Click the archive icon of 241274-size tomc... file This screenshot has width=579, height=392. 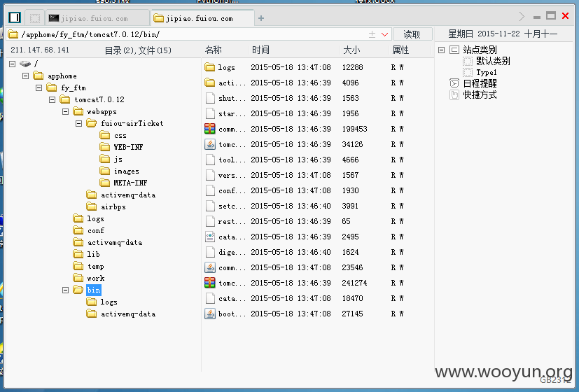pyautogui.click(x=210, y=283)
